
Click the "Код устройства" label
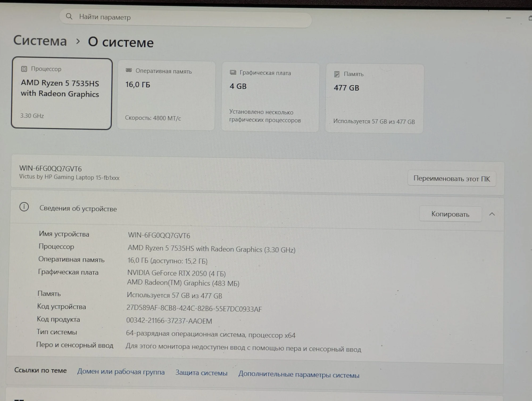pyautogui.click(x=61, y=306)
